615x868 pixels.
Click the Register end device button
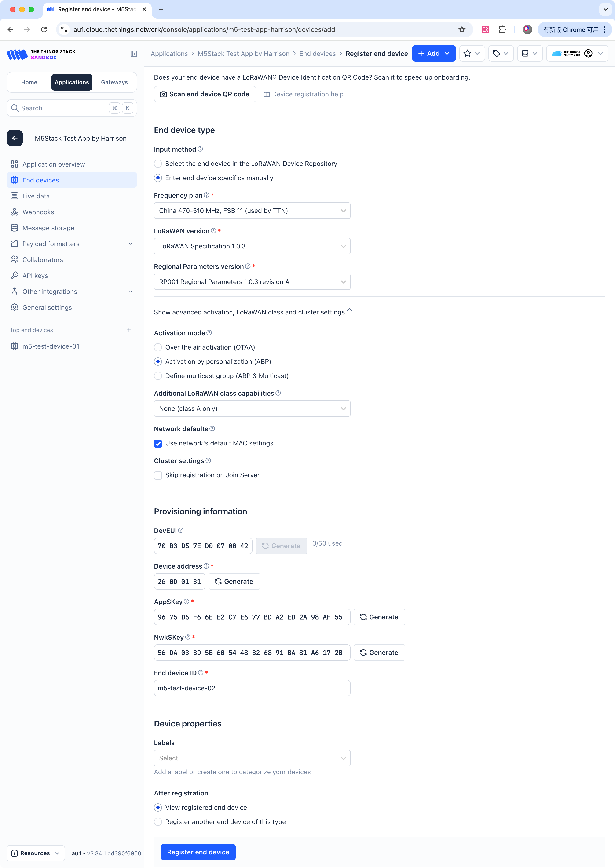tap(198, 853)
